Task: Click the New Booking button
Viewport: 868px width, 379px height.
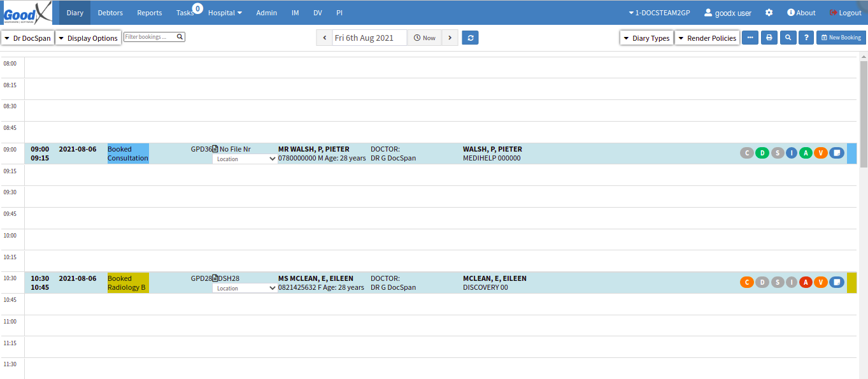Action: click(841, 38)
